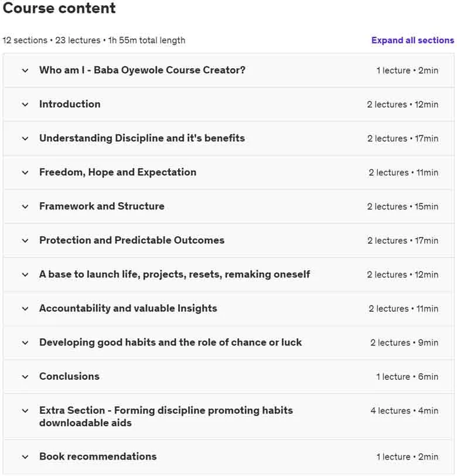Open chevron for Understanding Discipline section
Image resolution: width=457 pixels, height=476 pixels.
pos(25,139)
